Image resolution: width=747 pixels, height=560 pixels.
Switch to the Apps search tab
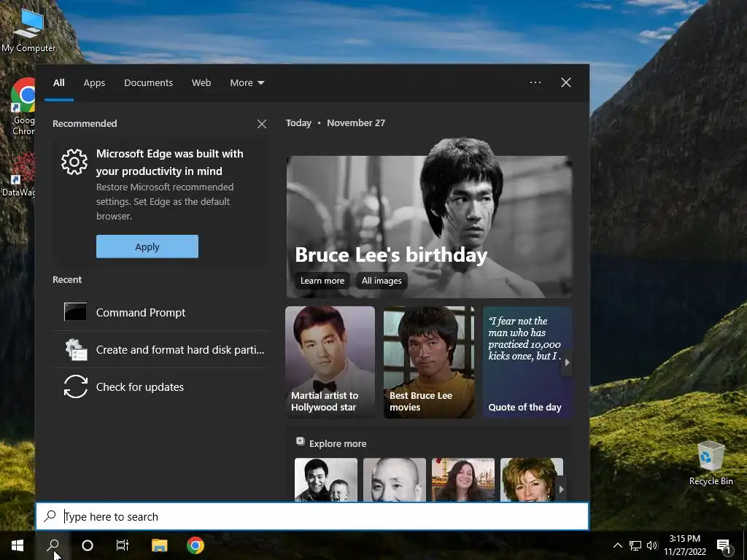(94, 83)
